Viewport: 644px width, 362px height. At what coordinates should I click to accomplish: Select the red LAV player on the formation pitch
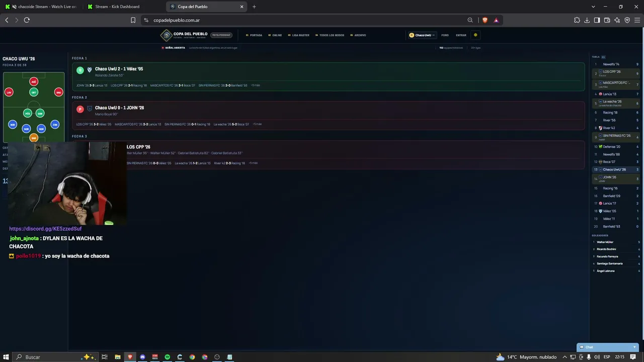(9, 92)
